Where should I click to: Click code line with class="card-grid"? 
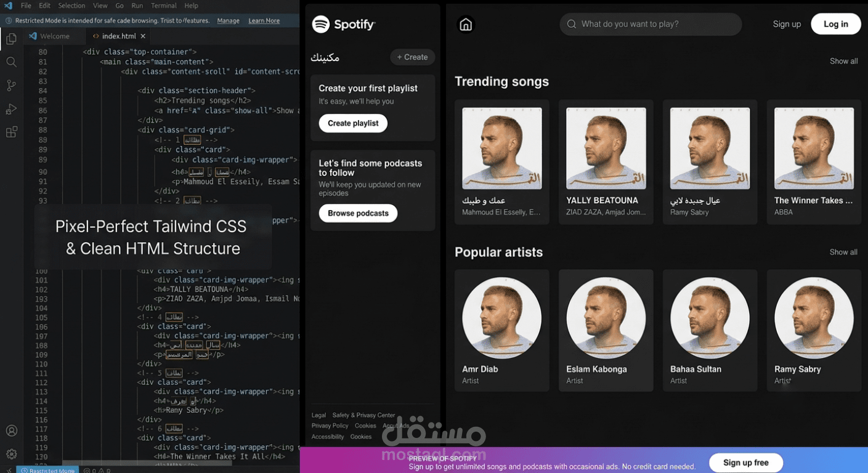click(x=186, y=130)
